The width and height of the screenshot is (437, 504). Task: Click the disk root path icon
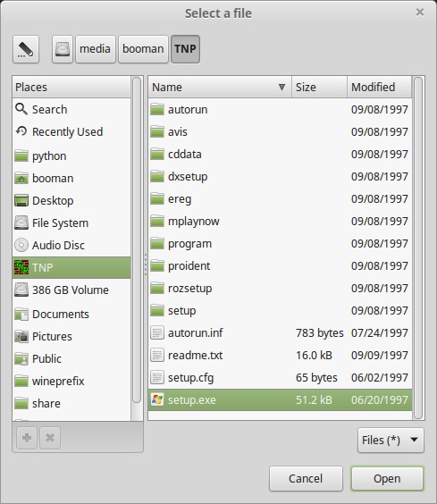pos(63,49)
